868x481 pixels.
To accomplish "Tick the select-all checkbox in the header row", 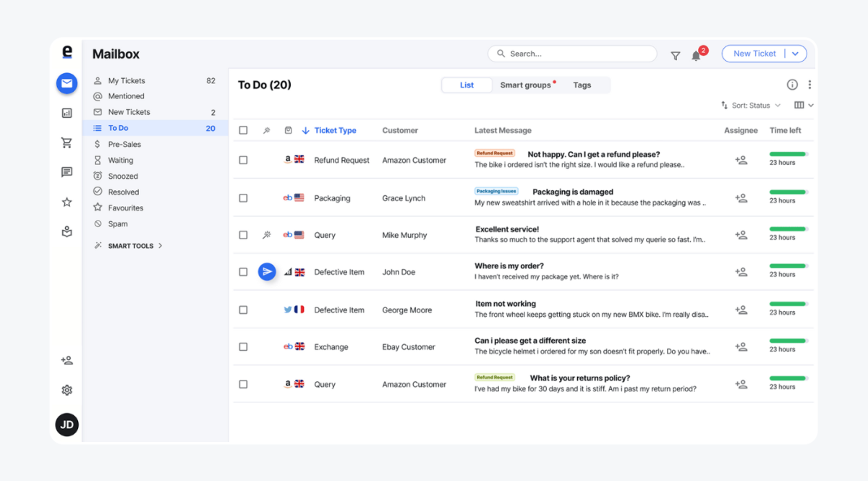I will click(243, 130).
